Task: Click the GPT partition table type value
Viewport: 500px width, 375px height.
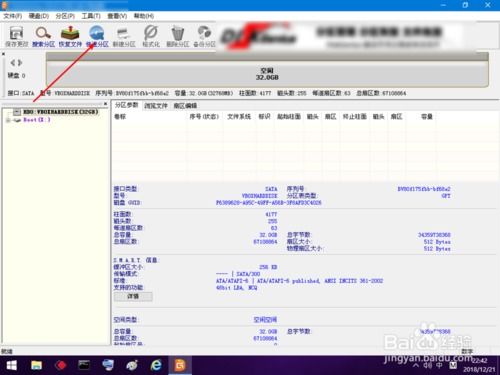Action: click(x=446, y=196)
